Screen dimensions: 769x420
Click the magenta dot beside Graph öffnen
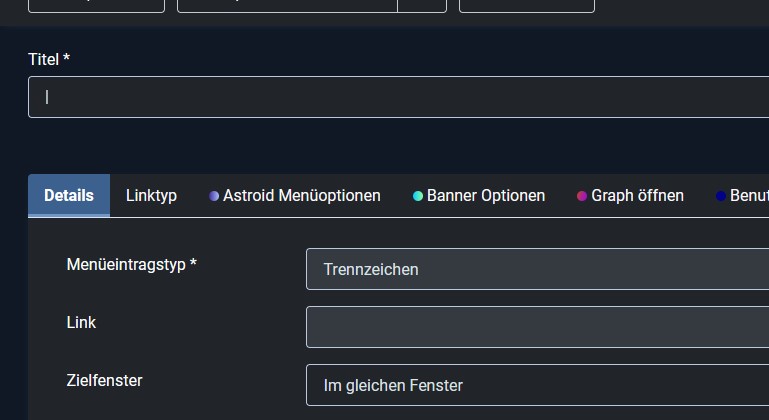pos(582,196)
